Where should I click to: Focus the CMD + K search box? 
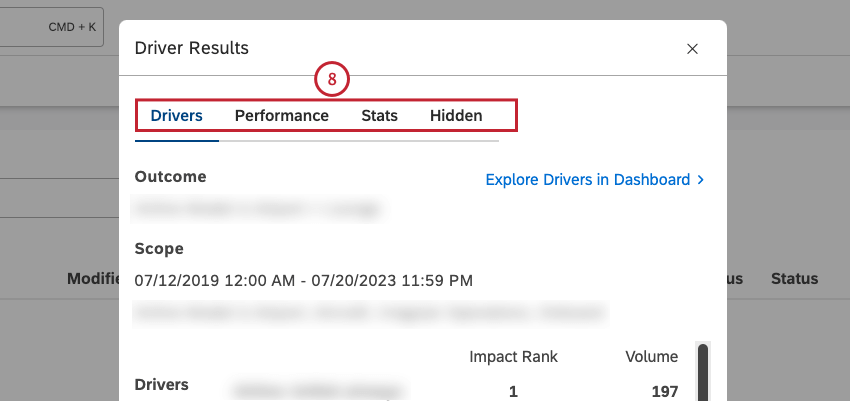click(x=51, y=27)
